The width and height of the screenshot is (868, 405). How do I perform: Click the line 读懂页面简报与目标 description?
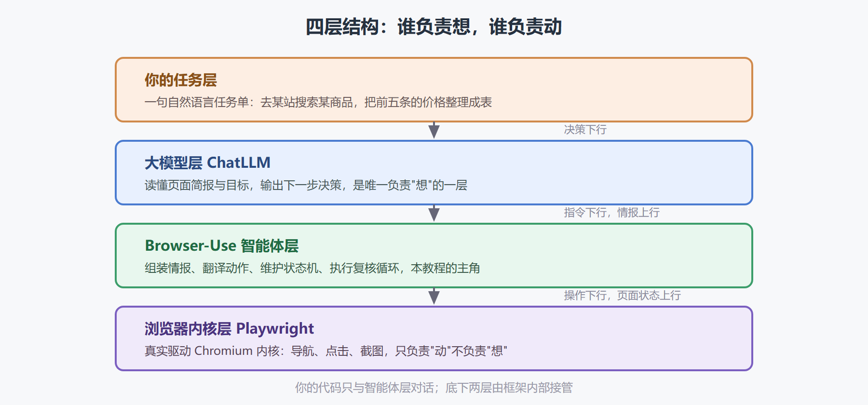(306, 185)
